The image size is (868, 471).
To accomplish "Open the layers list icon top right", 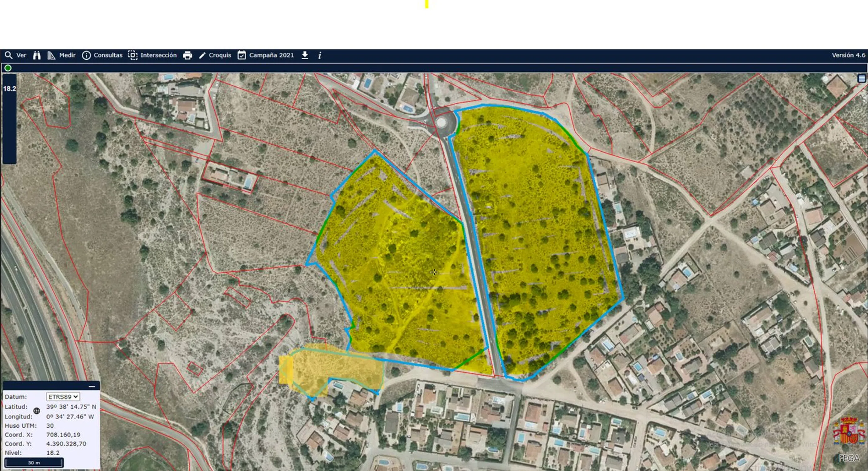I will click(862, 78).
